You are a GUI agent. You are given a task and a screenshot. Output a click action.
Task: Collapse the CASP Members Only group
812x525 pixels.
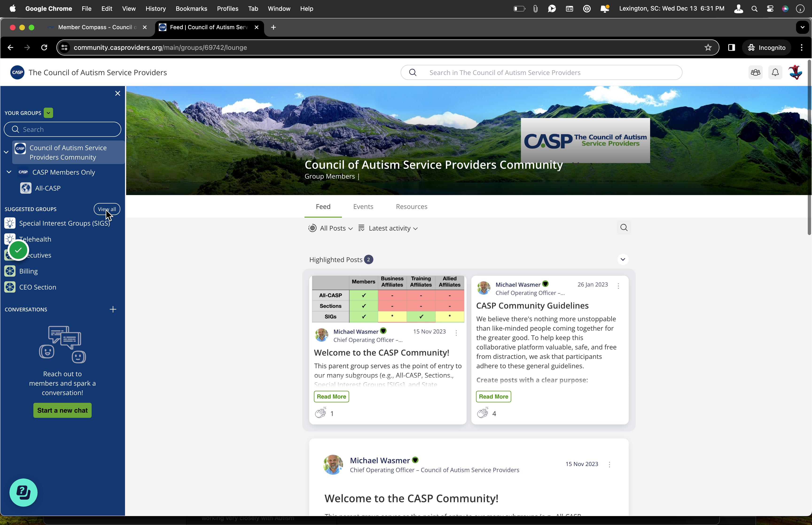9,172
